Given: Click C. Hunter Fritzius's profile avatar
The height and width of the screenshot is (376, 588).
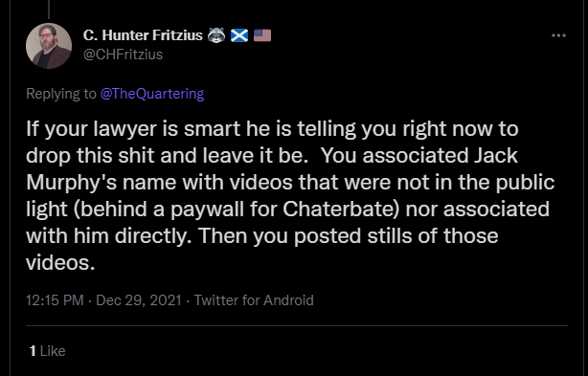Looking at the screenshot, I should (x=49, y=46).
